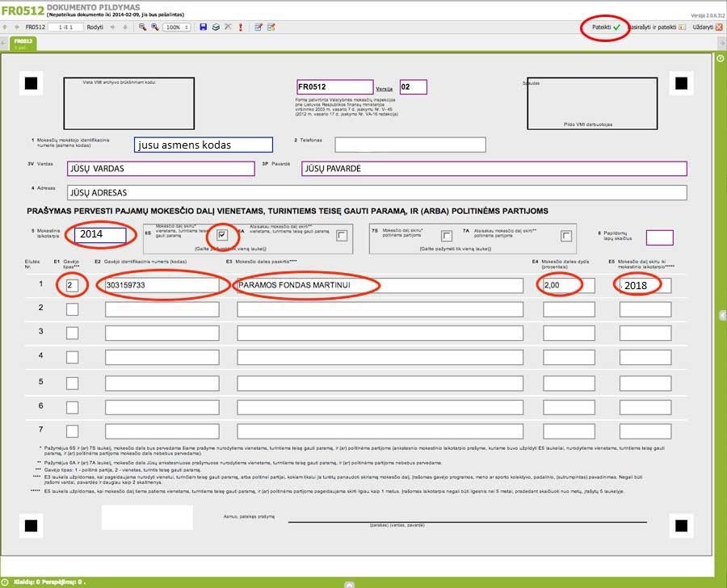Click row 3 recipient type box
Viewport: 727px width, 588px height.
click(72, 333)
